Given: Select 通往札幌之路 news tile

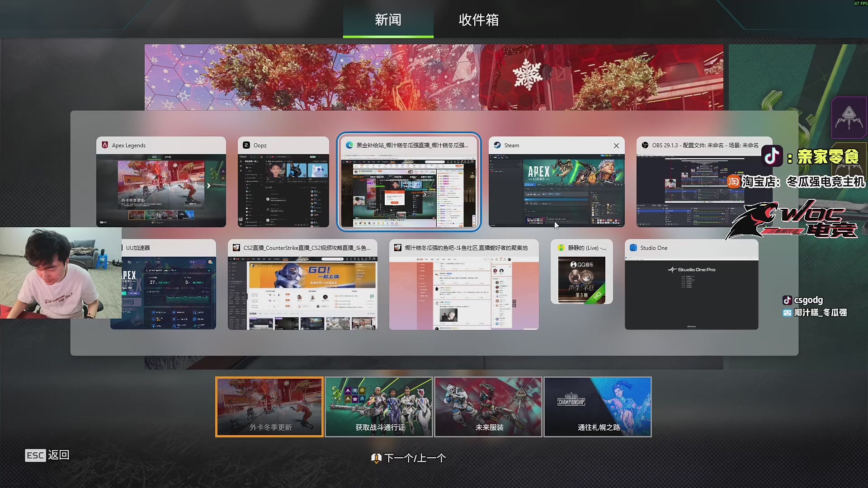Looking at the screenshot, I should (x=598, y=407).
